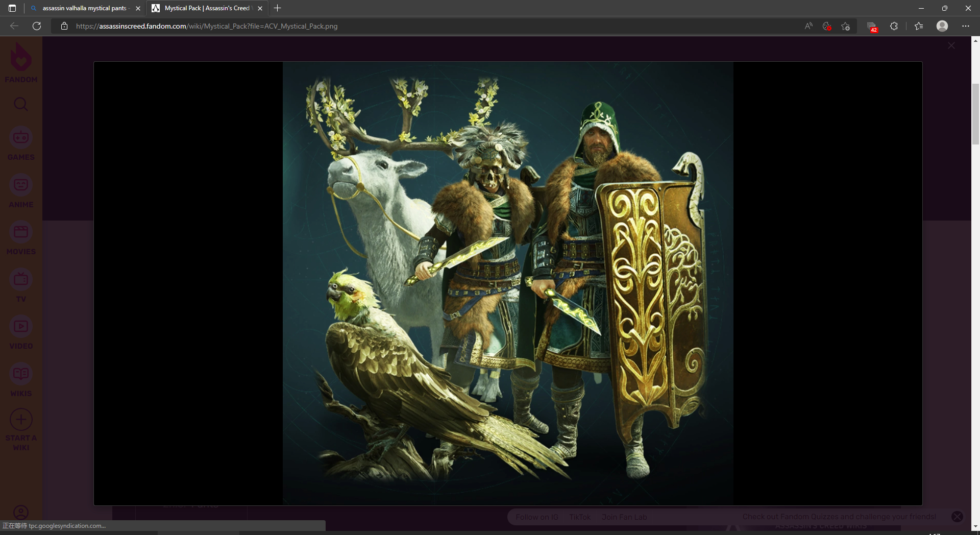The width and height of the screenshot is (980, 535).
Task: Open the Movies section in sidebar
Action: tap(21, 238)
